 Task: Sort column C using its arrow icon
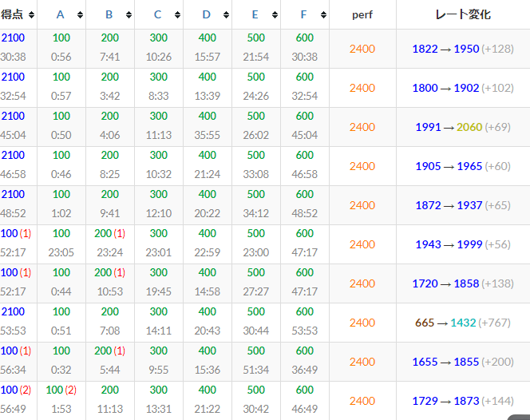pos(177,14)
